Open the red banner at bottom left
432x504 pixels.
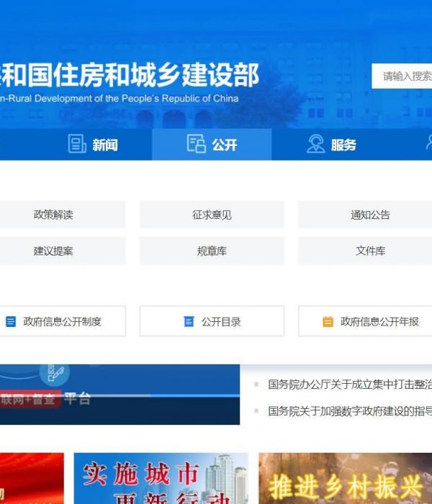32,478
